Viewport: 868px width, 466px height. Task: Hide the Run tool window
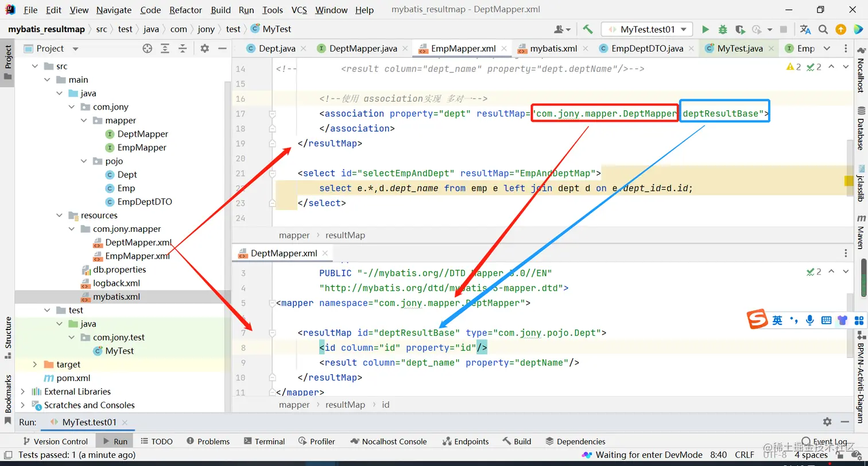coord(844,422)
